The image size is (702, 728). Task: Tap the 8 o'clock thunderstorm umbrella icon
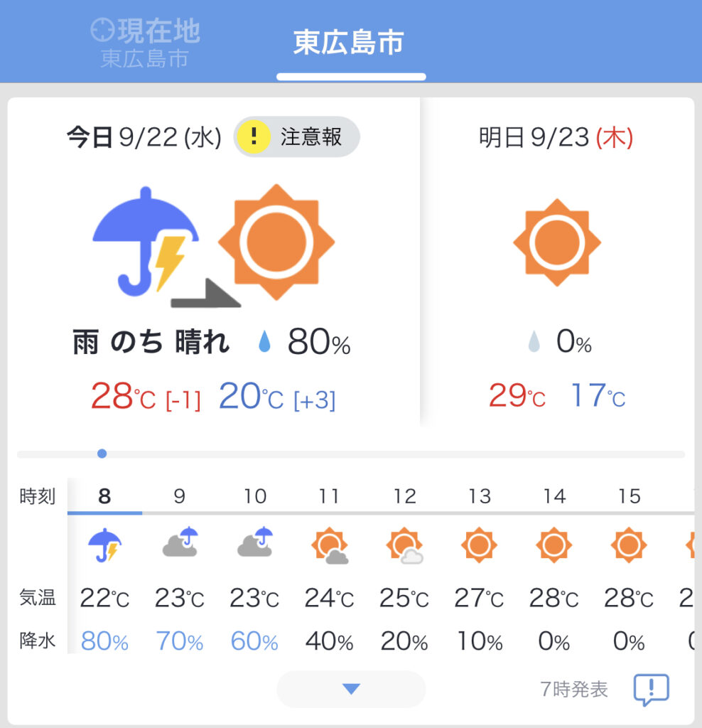104,546
